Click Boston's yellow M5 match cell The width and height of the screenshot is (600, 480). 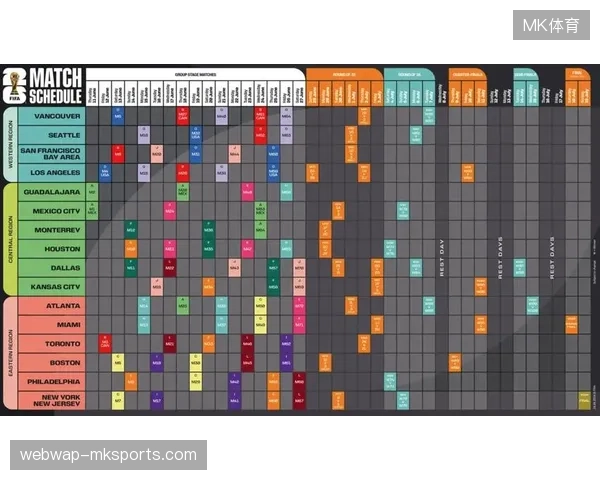point(118,362)
